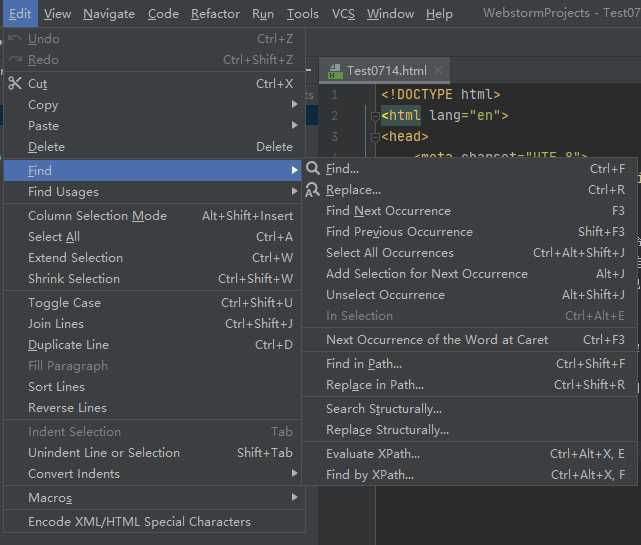Toggle Column Selection Mode

152,215
